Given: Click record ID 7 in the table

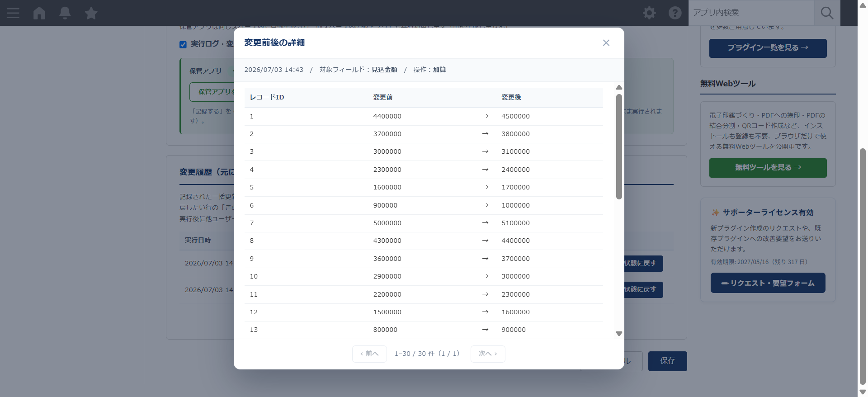Looking at the screenshot, I should (x=252, y=223).
